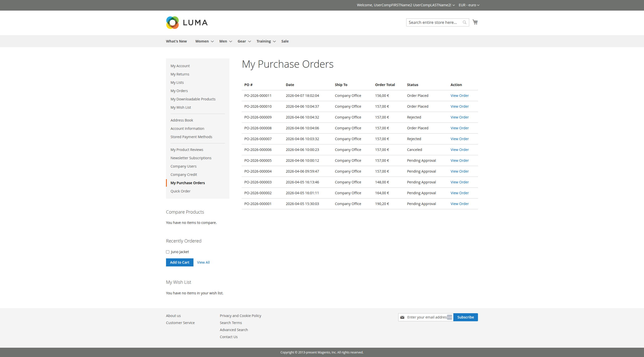Screen dimensions: 644x357
Task: Open the EUR currency switcher
Action: click(x=469, y=5)
